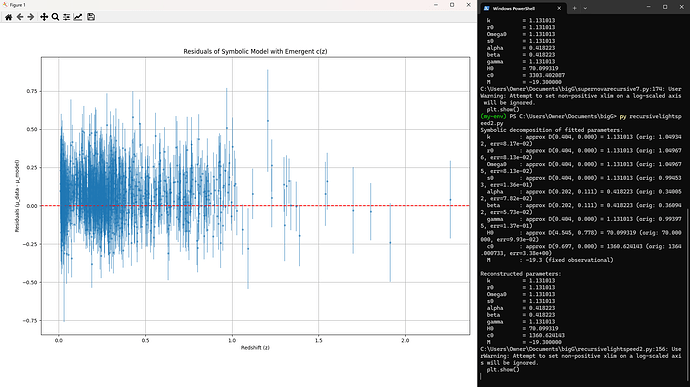
Task: Activate the Pan axes tool
Action: (44, 17)
